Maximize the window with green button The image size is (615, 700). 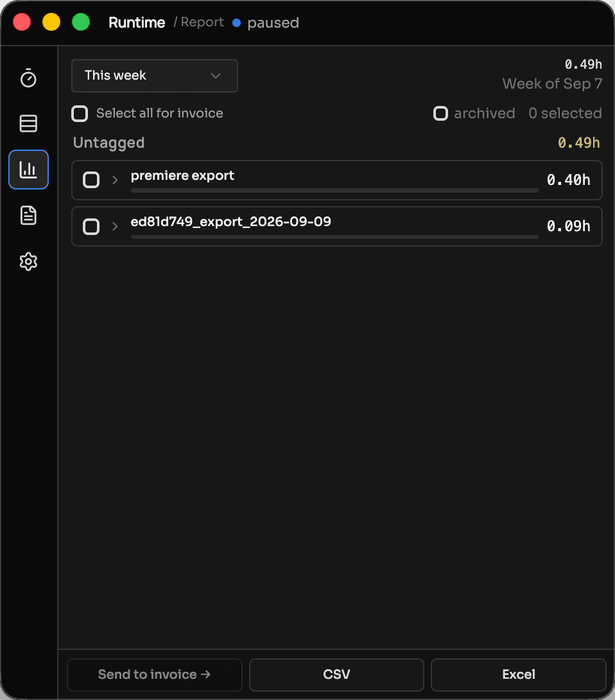tap(81, 22)
